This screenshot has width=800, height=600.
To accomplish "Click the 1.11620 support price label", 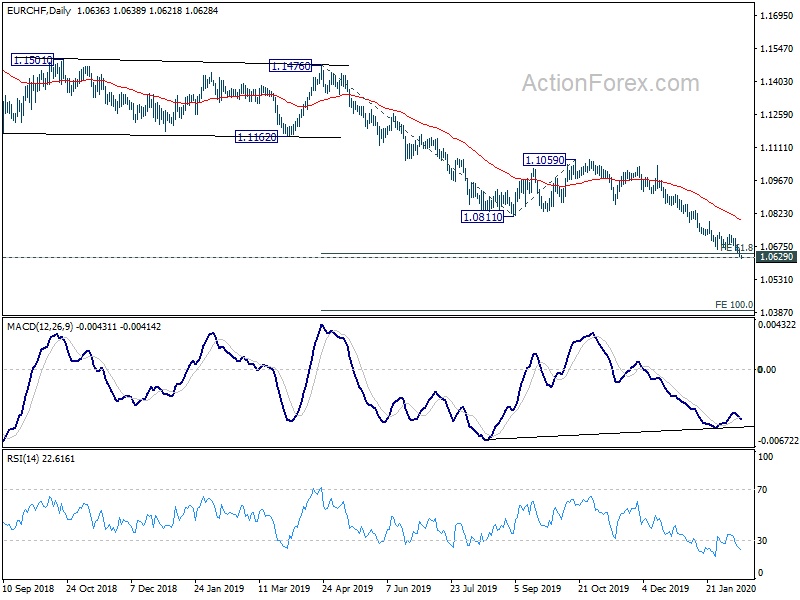I will (x=257, y=137).
